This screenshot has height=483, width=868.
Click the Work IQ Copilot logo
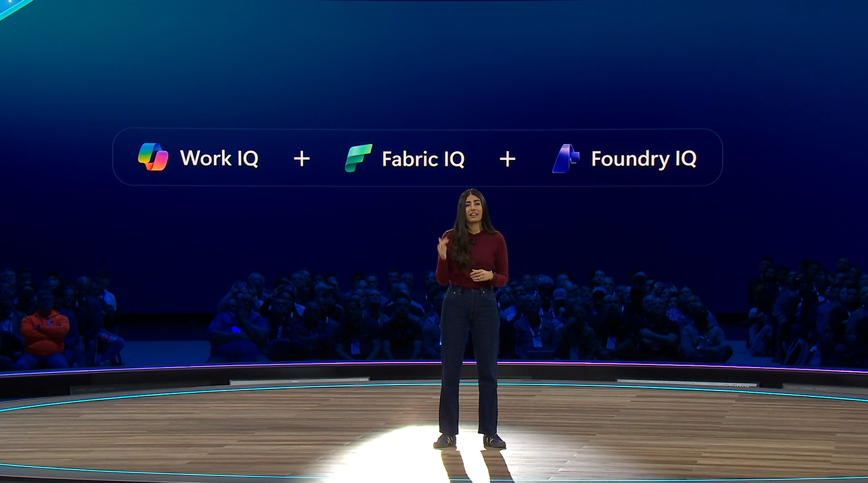[x=153, y=157]
